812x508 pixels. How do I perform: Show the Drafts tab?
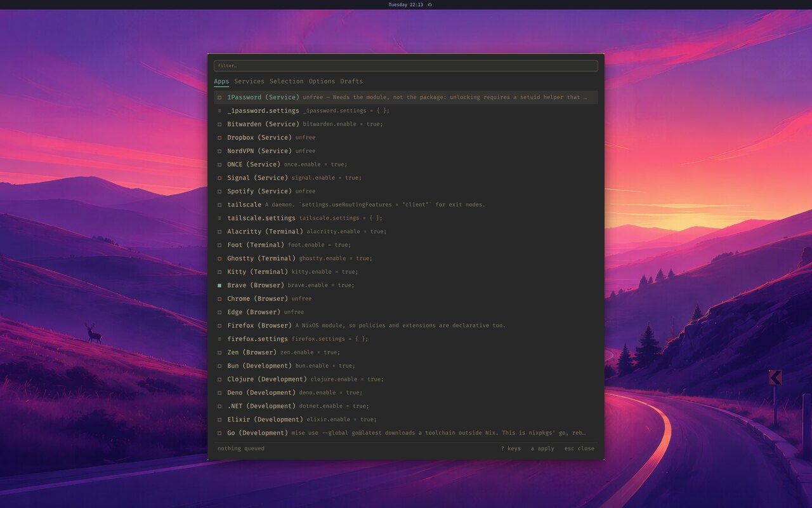(x=351, y=81)
